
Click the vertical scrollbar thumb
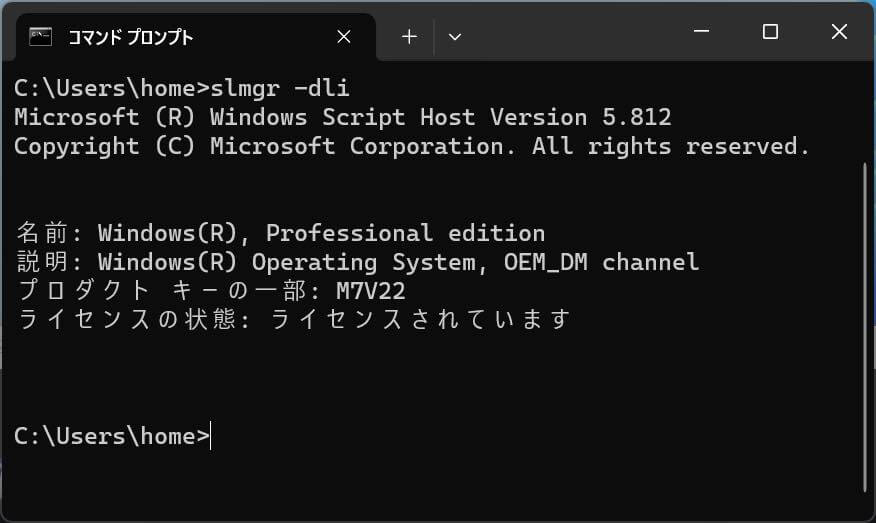(x=865, y=327)
